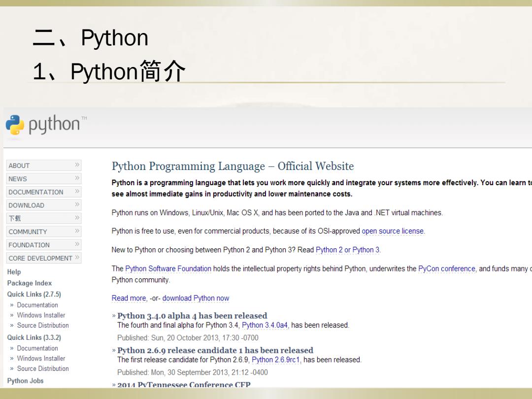
Task: Expand the COMMUNITY submenu chevron
Action: [77, 231]
